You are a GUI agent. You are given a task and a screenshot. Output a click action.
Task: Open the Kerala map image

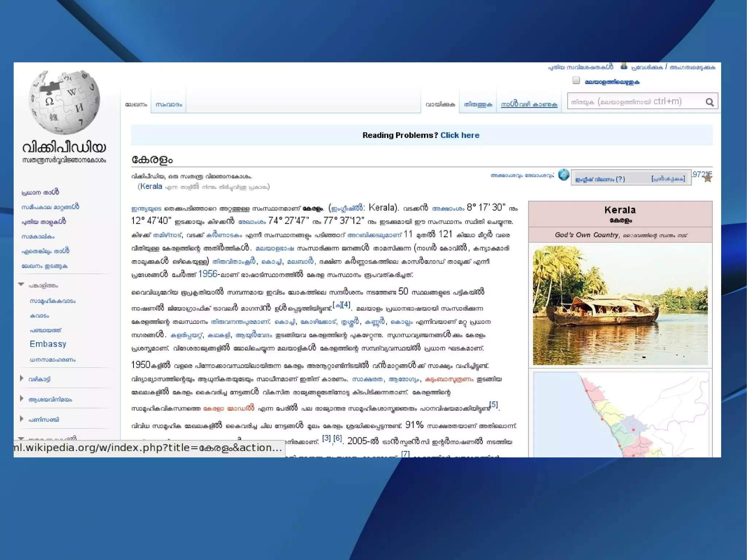(620, 414)
